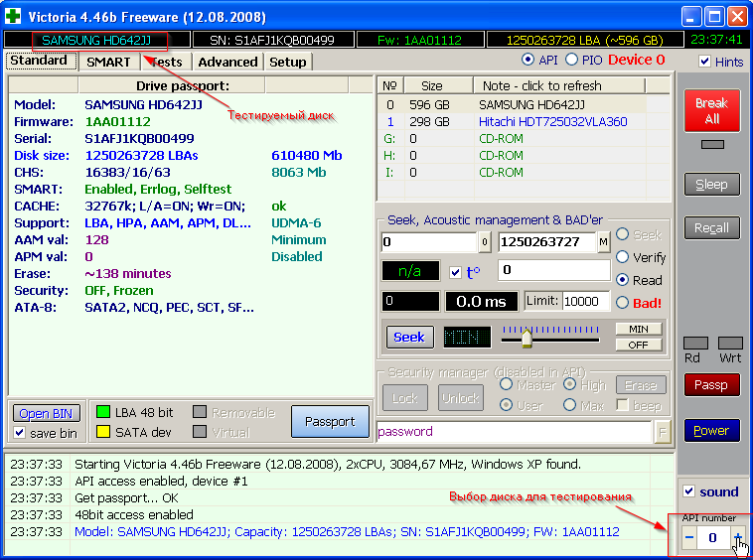Select the Bad! radio option
Viewport: 753px width, 560px height.
click(x=623, y=302)
